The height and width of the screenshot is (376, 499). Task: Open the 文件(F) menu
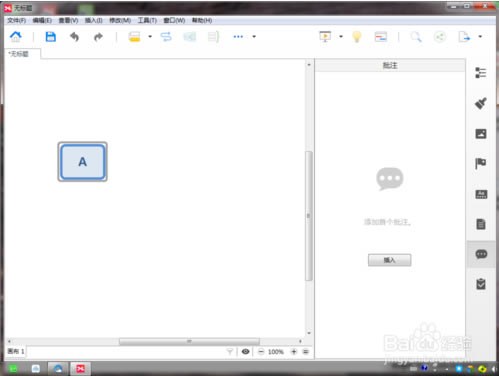17,21
